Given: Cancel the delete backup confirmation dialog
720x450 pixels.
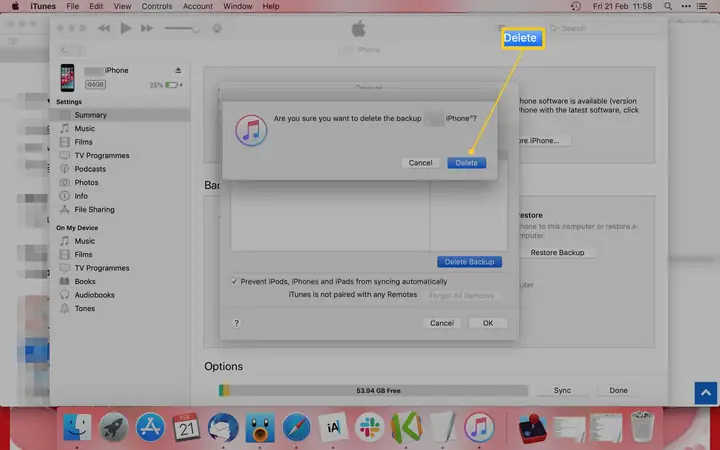Looking at the screenshot, I should point(420,163).
